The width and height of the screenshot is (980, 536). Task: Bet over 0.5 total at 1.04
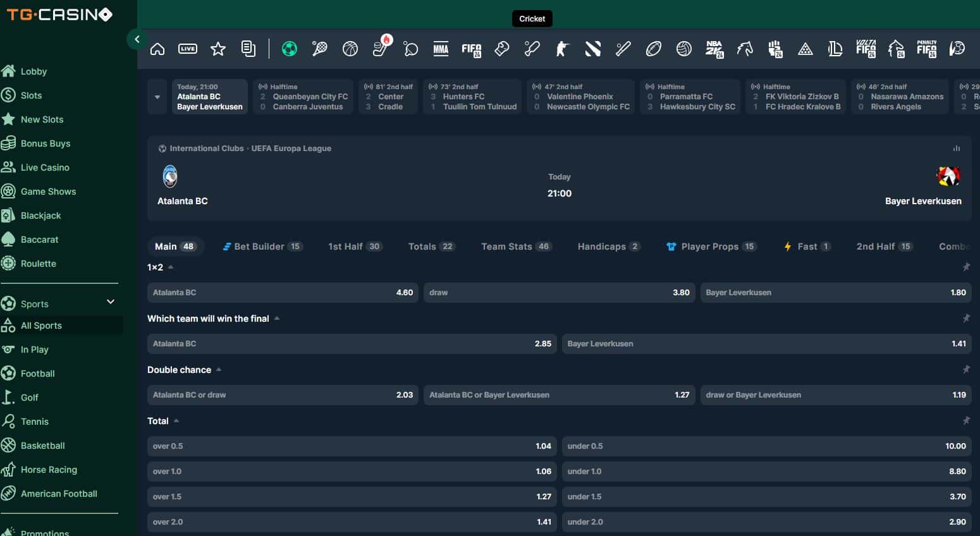click(352, 446)
